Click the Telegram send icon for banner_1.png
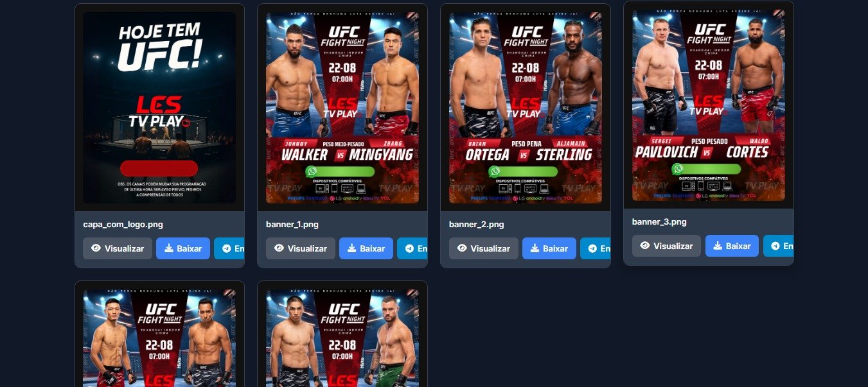Screen dimensions: 868x387 [410, 248]
